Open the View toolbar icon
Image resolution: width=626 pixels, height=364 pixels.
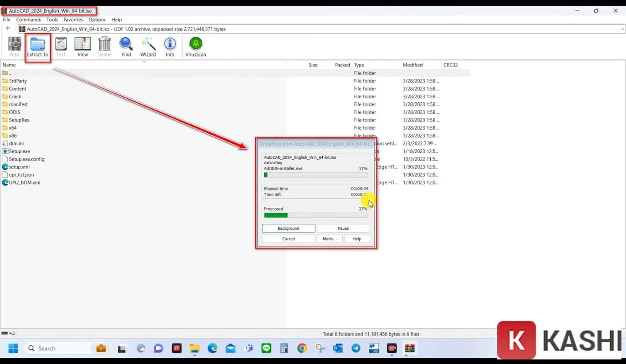tap(82, 47)
